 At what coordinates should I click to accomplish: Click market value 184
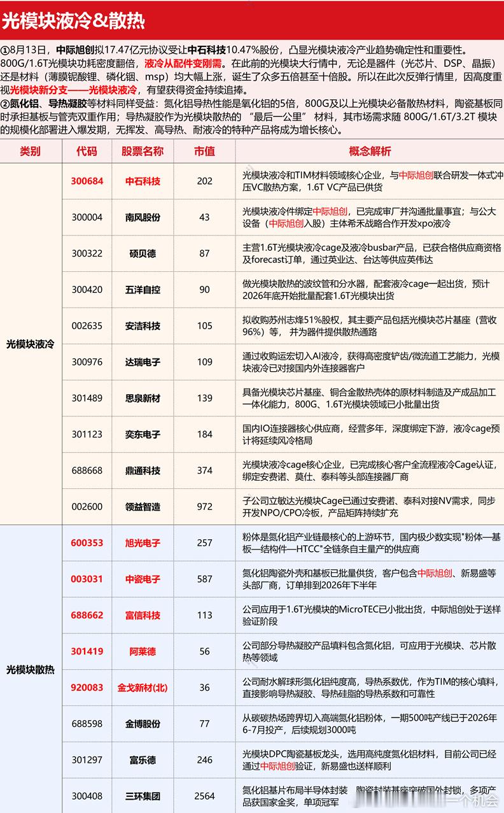204,434
